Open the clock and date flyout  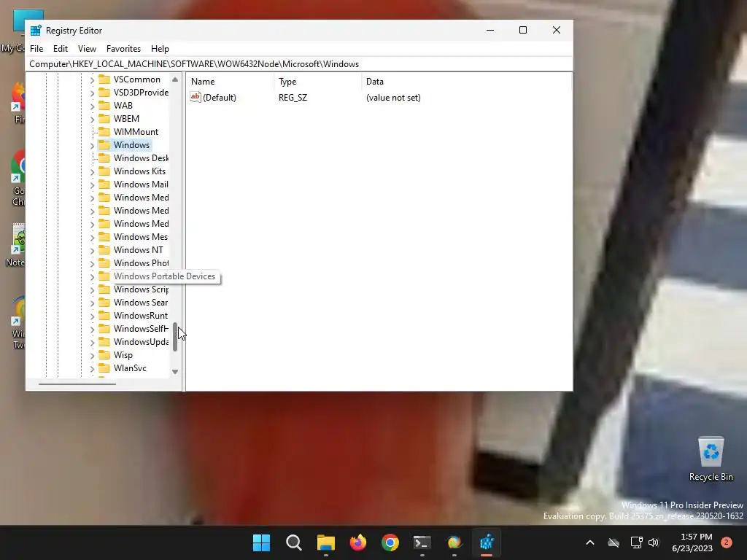coord(692,542)
